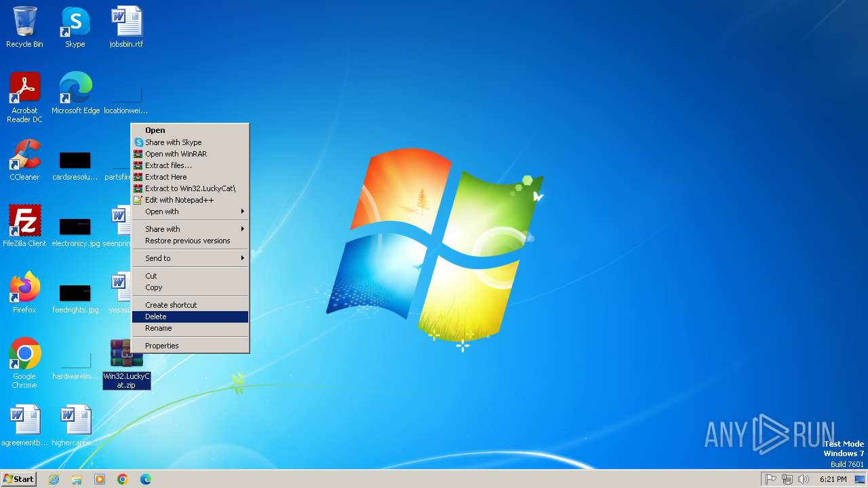This screenshot has height=488, width=868.
Task: Expand the Send to submenu
Action: click(191, 258)
